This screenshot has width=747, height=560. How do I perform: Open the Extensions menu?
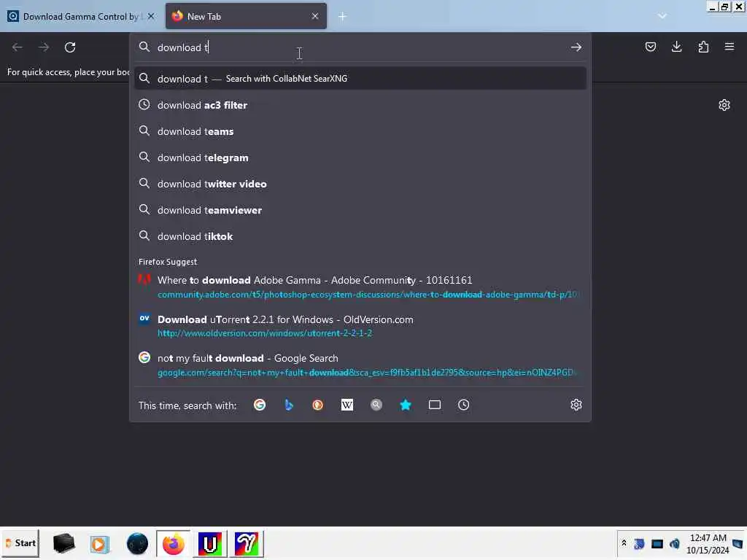703,47
